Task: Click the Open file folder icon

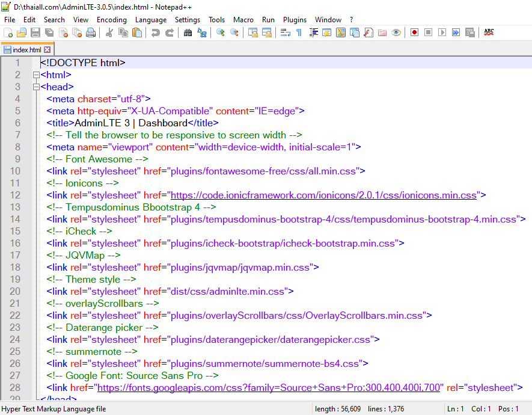Action: [22, 32]
